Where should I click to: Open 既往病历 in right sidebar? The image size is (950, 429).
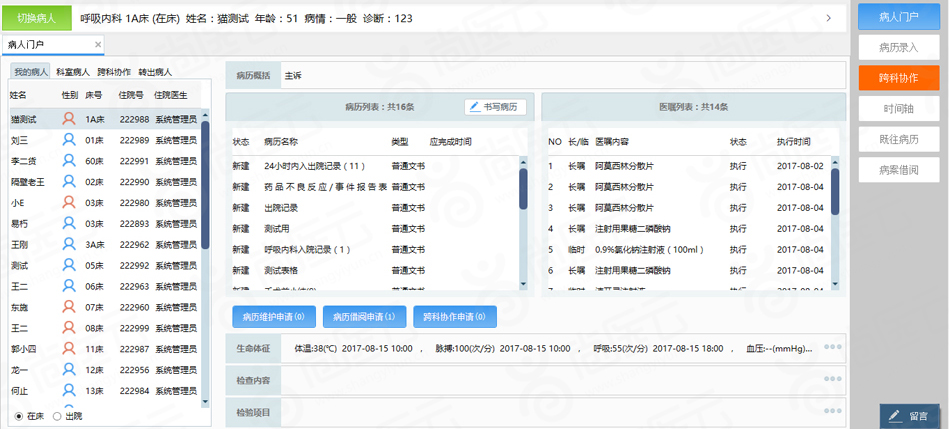pos(899,139)
